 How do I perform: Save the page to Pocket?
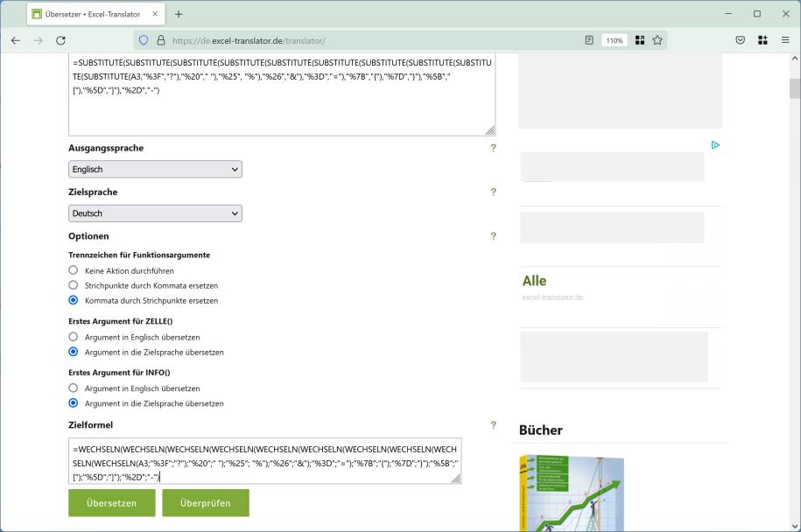click(740, 39)
